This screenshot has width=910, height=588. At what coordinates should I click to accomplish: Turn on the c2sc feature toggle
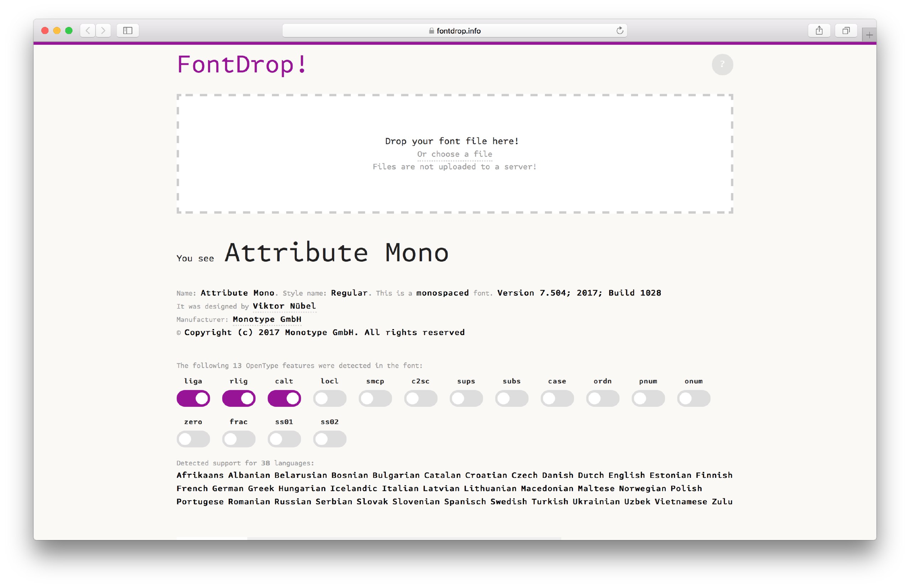coord(421,398)
